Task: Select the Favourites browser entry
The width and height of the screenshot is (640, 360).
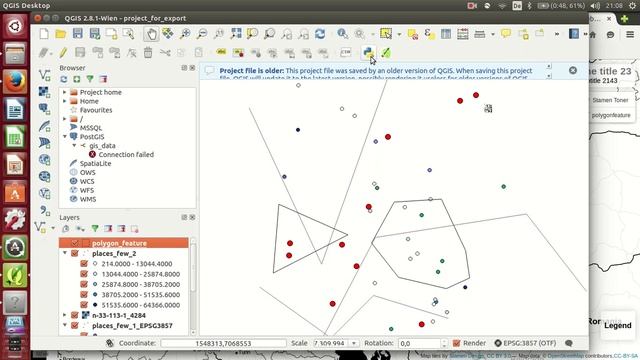Action: (96, 110)
